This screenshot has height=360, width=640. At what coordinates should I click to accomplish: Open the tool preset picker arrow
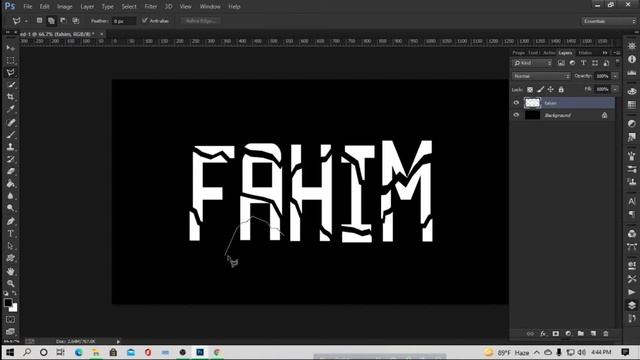[26, 21]
